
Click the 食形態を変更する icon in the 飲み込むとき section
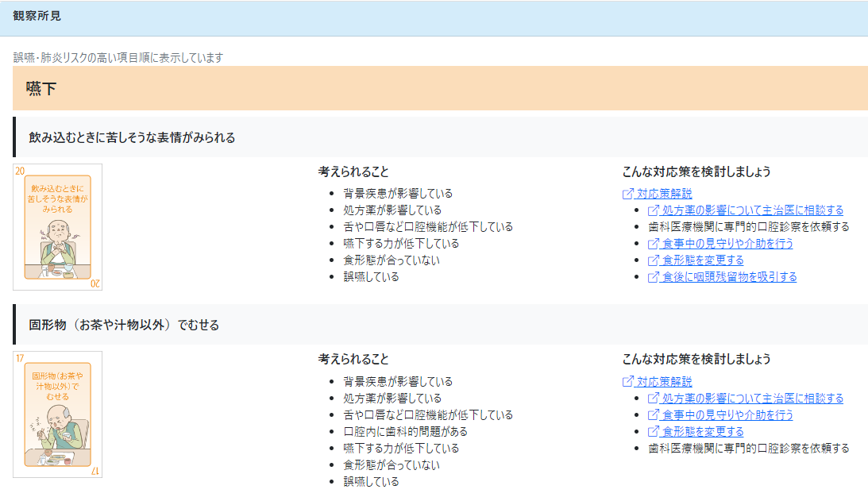(654, 260)
